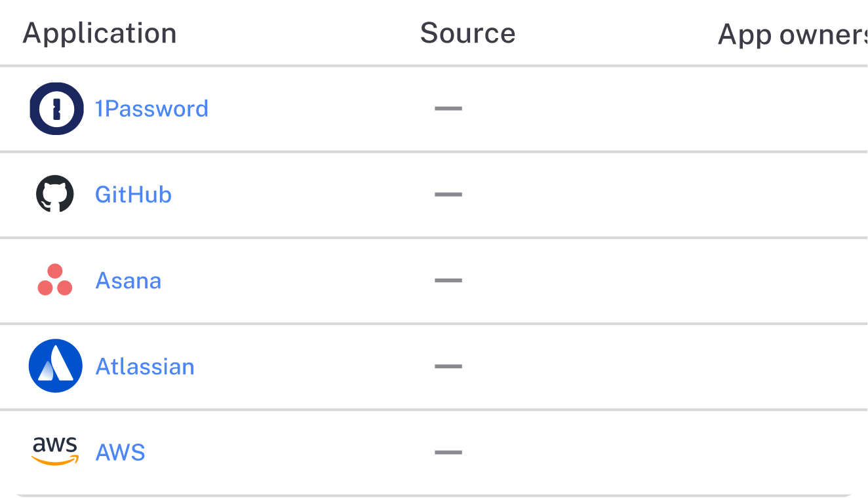
Task: Click the Atlassian logo icon
Action: pos(56,366)
